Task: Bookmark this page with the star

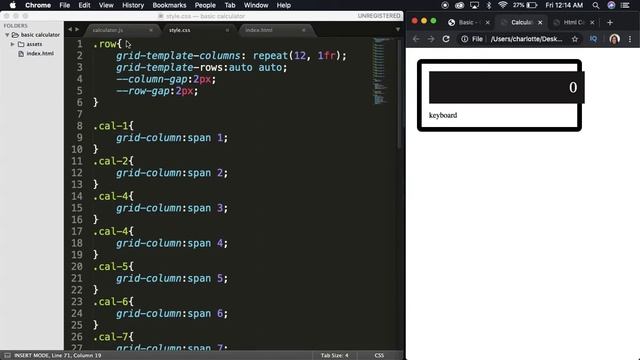Action: (575, 39)
